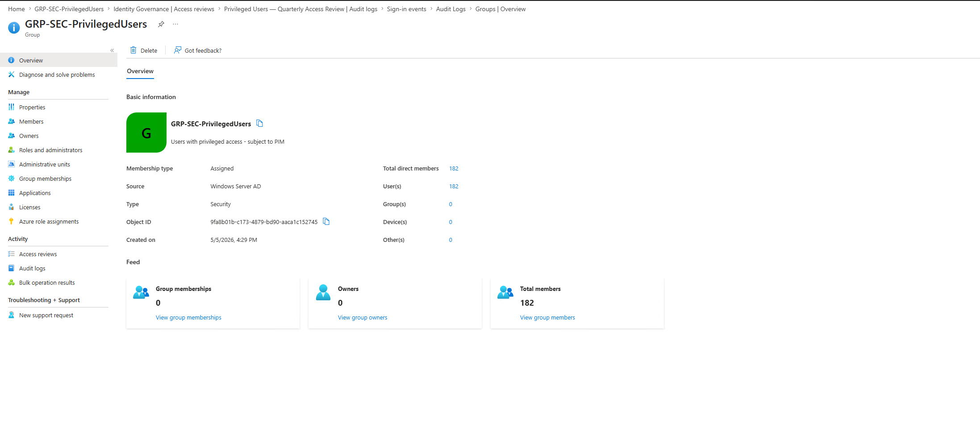Click the Properties sidebar icon
This screenshot has width=980, height=444.
tap(11, 107)
